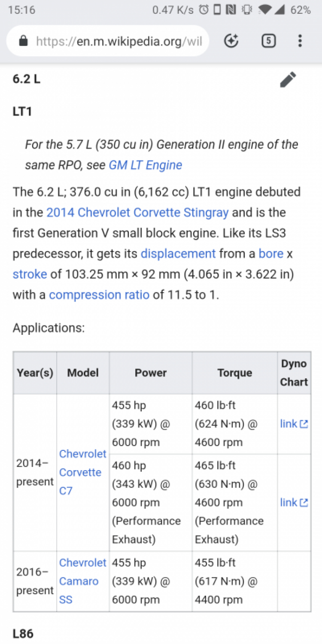Select the 2016–present year cell
The height and width of the screenshot is (644, 322).
[35, 581]
